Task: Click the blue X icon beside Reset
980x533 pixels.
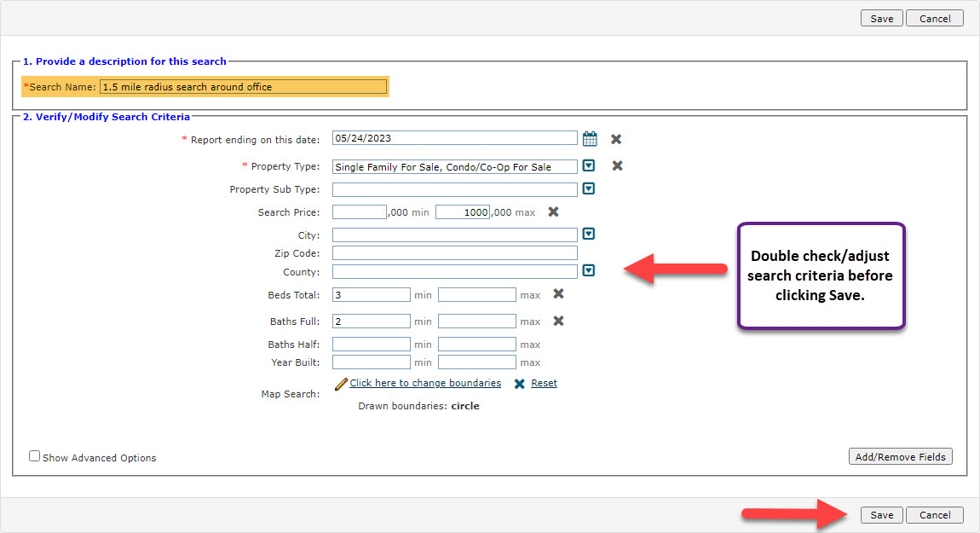Action: (519, 384)
